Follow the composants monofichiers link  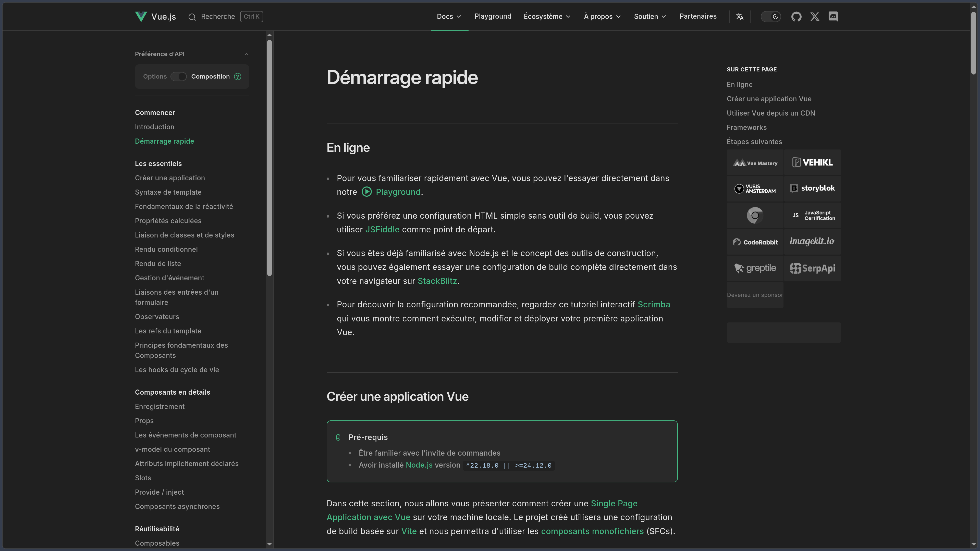coord(592,531)
